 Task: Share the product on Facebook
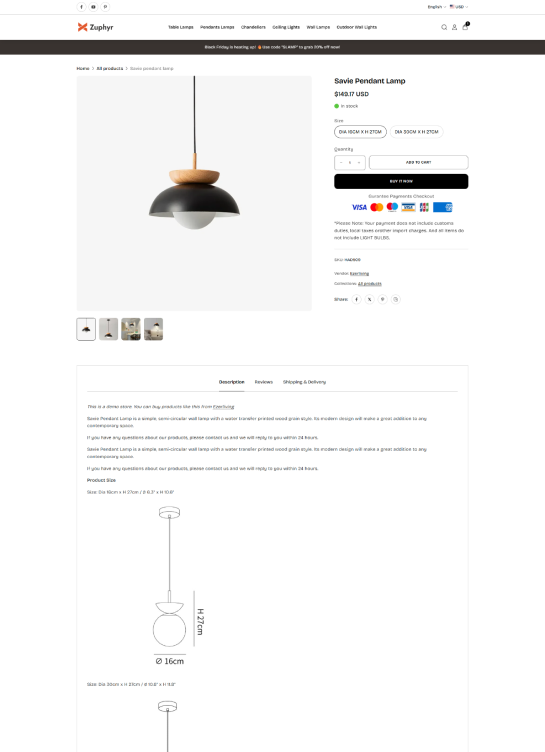(356, 299)
